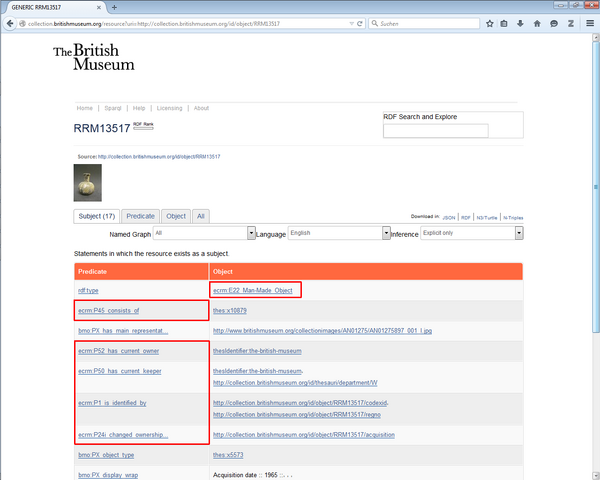The width and height of the screenshot is (600, 480).
Task: Open the RRM13517/codexid link
Action: point(300,403)
